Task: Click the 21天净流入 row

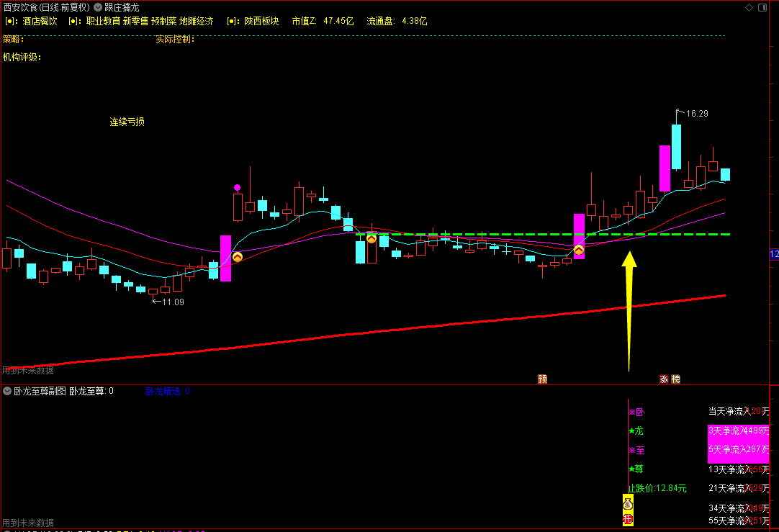Action: [x=739, y=488]
